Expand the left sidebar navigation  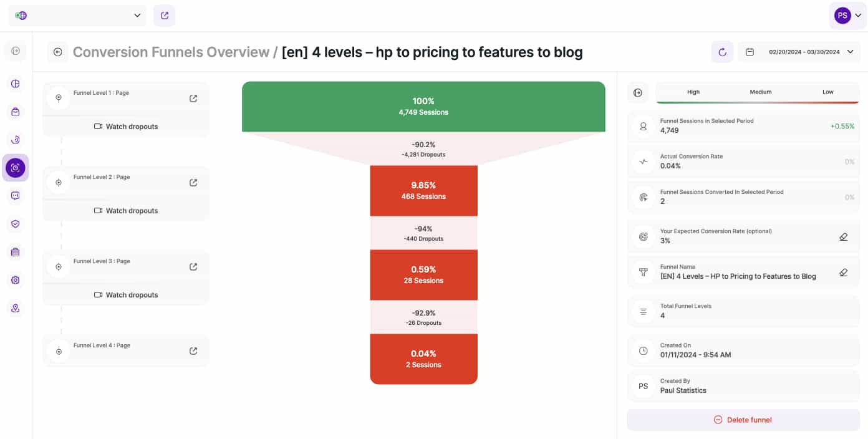click(x=16, y=51)
